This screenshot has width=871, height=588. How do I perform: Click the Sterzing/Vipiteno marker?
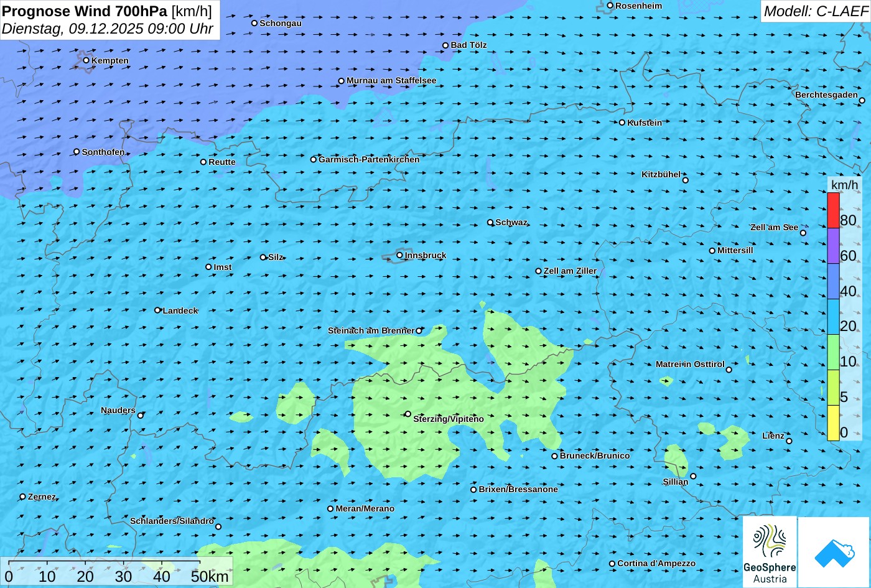pyautogui.click(x=408, y=414)
